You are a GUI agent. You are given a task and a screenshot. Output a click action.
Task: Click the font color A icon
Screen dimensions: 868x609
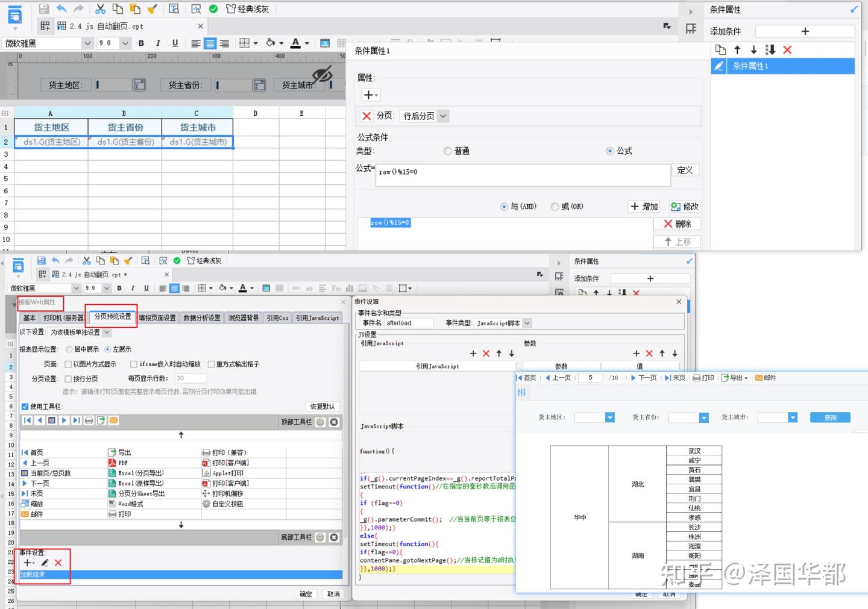pos(295,43)
